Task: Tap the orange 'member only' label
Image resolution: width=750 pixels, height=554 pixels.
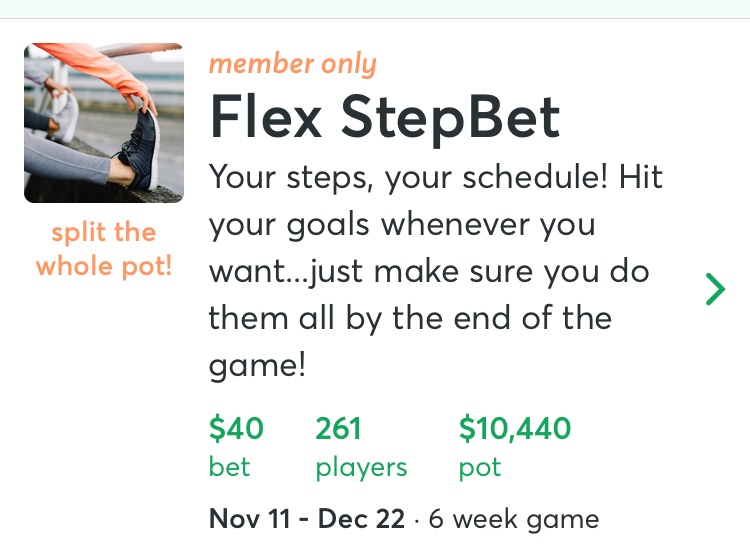Action: point(292,65)
